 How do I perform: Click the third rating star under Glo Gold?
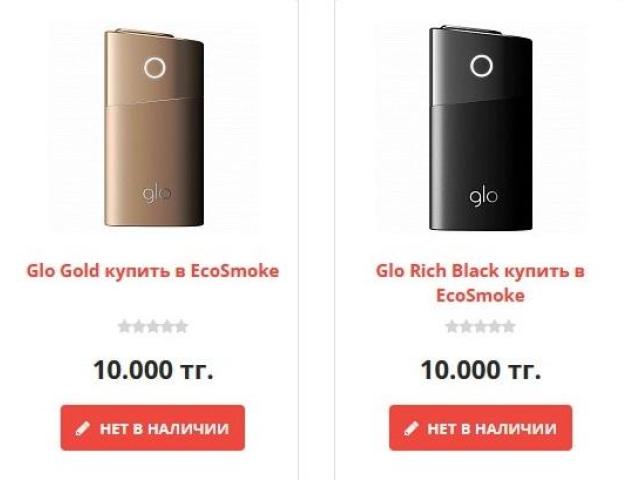click(x=153, y=327)
